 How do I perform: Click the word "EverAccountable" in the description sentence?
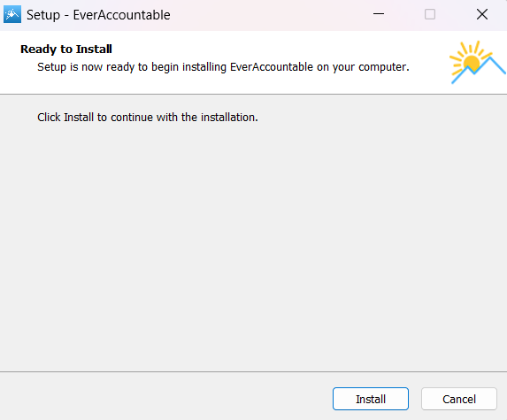272,67
